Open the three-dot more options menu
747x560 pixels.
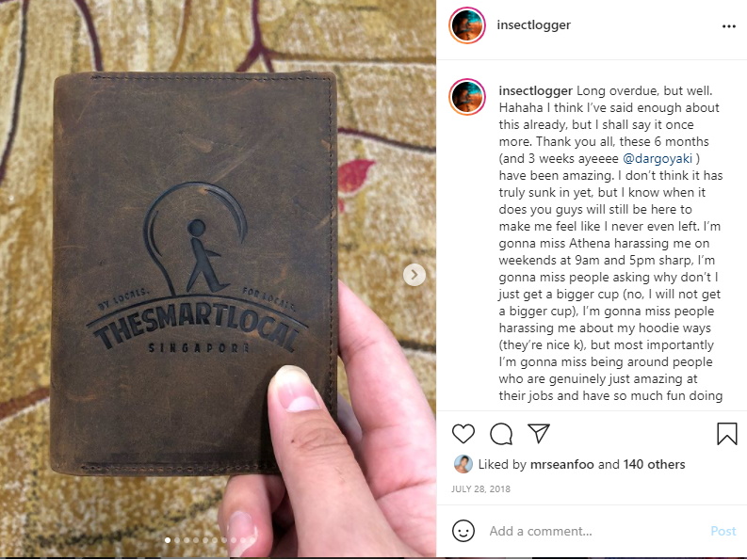click(728, 26)
